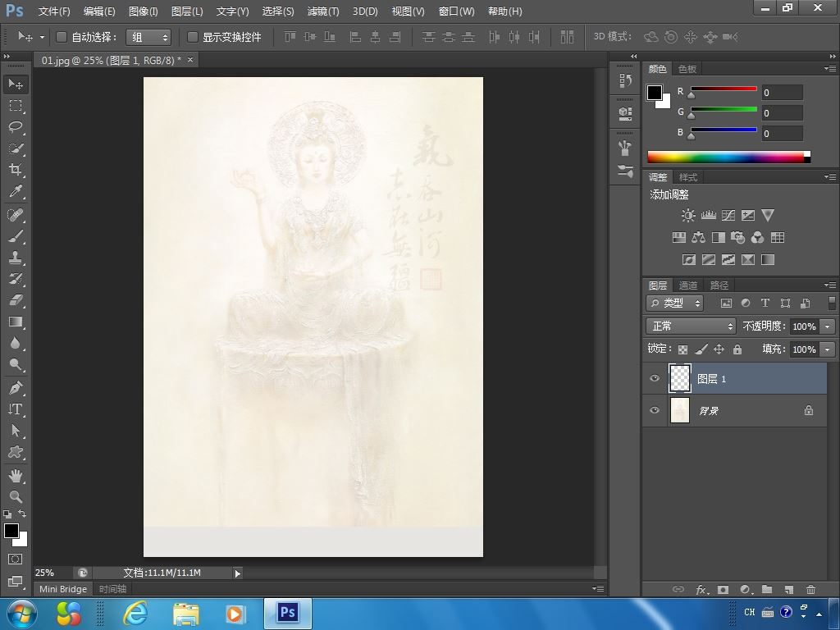This screenshot has height=630, width=840.
Task: Open the 时间轴 panel tab
Action: pyautogui.click(x=112, y=589)
